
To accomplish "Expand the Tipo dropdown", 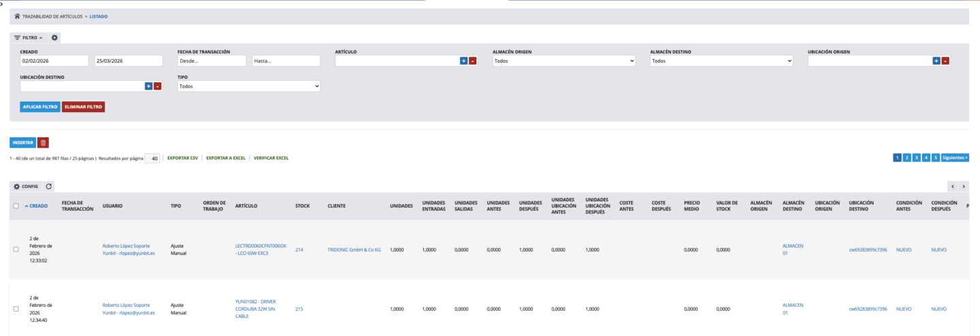I will pos(248,86).
